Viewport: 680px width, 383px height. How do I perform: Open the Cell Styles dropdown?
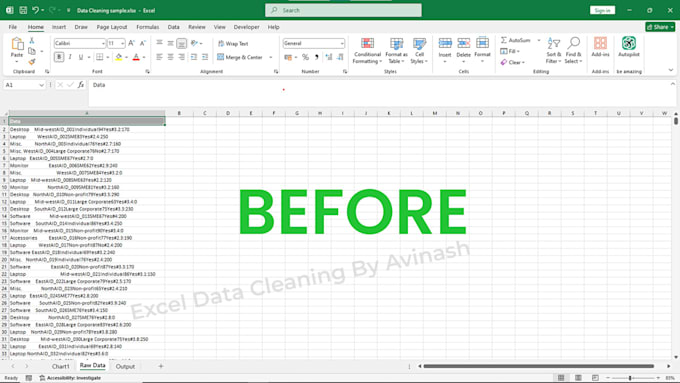[x=419, y=50]
